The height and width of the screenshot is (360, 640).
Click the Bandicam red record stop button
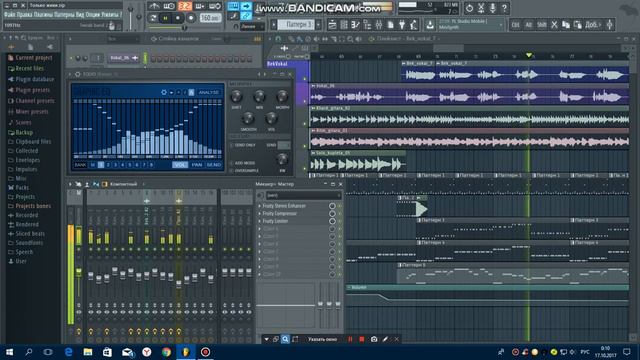pyautogui.click(x=362, y=339)
